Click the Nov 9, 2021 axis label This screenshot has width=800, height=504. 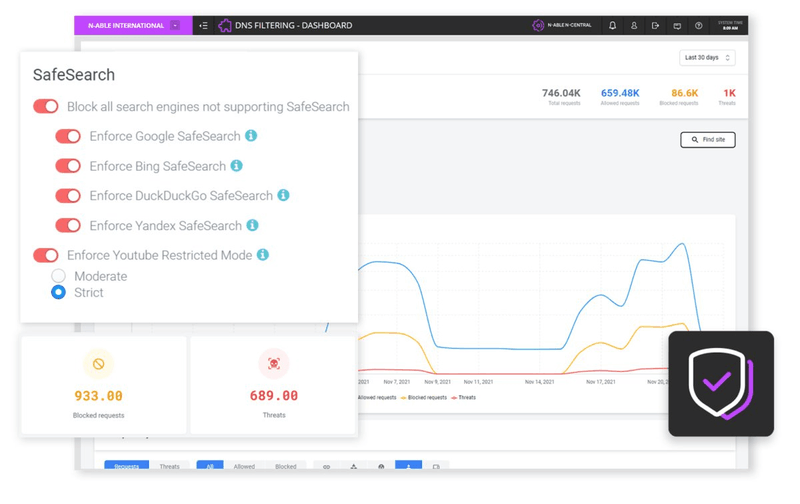click(x=437, y=382)
